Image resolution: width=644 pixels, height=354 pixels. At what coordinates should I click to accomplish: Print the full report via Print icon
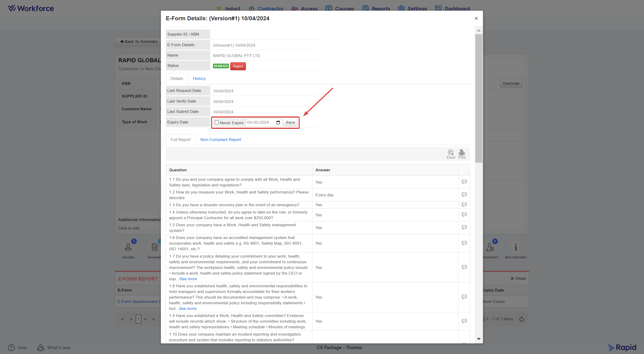(x=462, y=154)
